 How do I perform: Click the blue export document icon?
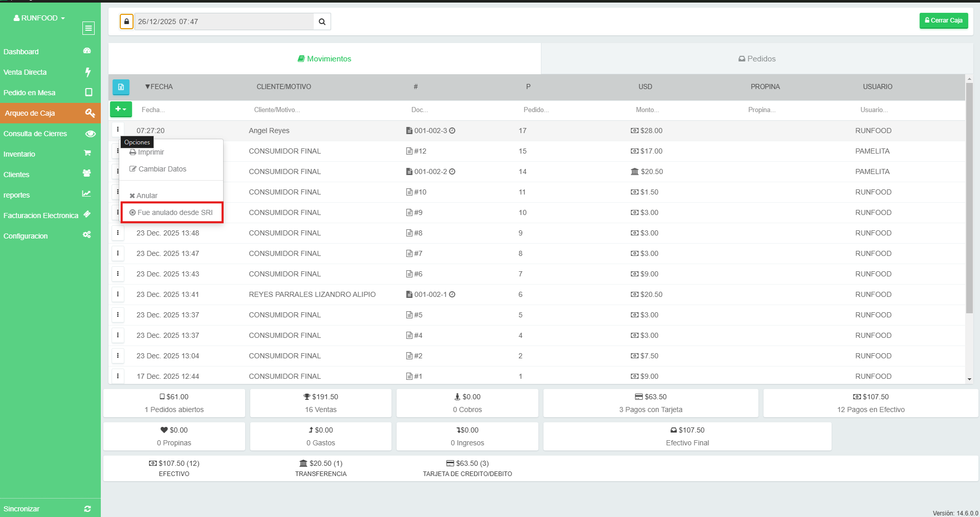[x=121, y=87]
